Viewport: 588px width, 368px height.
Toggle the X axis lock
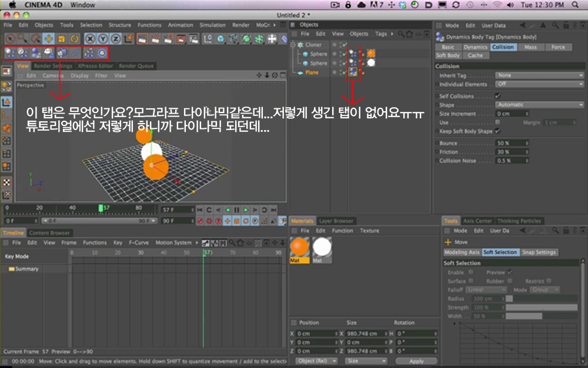(89, 39)
